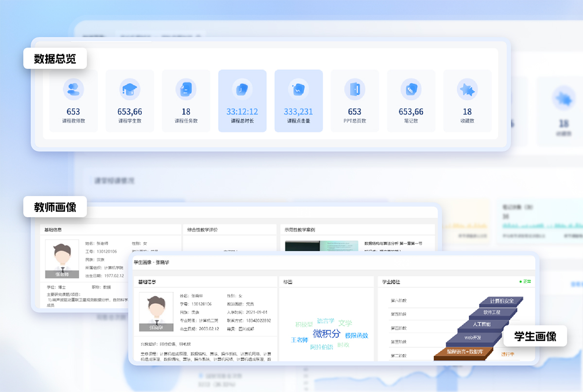Click the 张老师 teacher avatar photo
Viewport: 583px width, 392px height.
pyautogui.click(x=62, y=259)
